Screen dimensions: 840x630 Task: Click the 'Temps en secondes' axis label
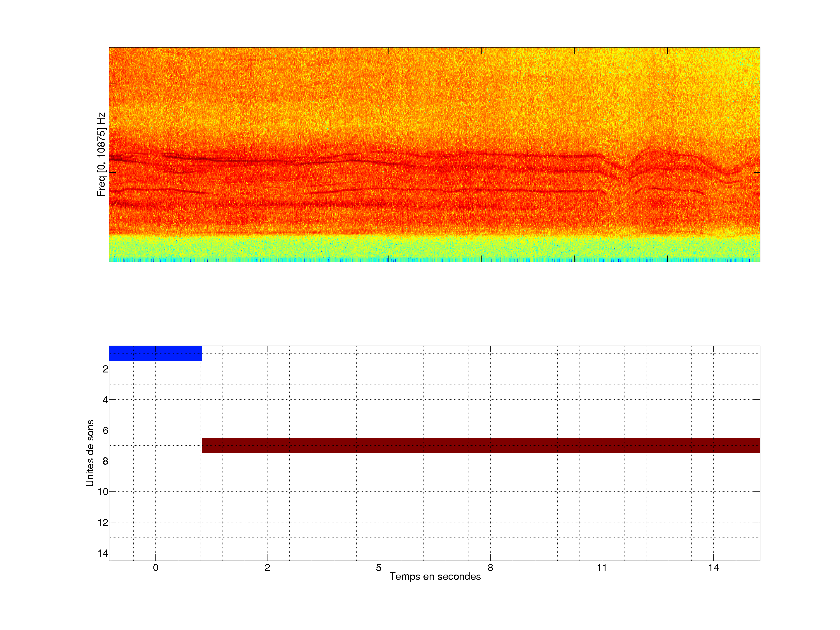point(435,576)
